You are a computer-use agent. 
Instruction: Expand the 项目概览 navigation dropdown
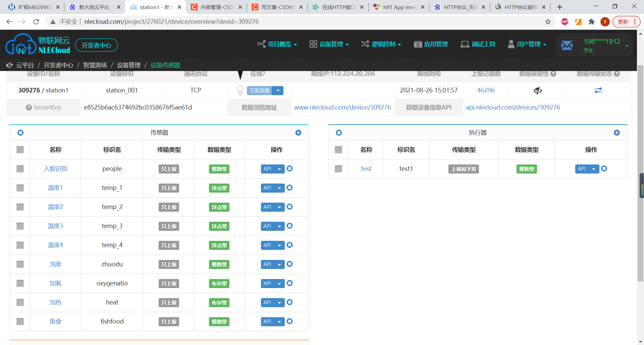click(x=277, y=44)
